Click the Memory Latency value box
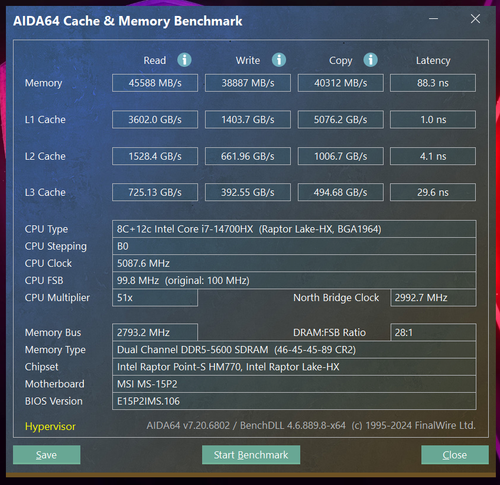The height and width of the screenshot is (485, 500). [x=433, y=83]
